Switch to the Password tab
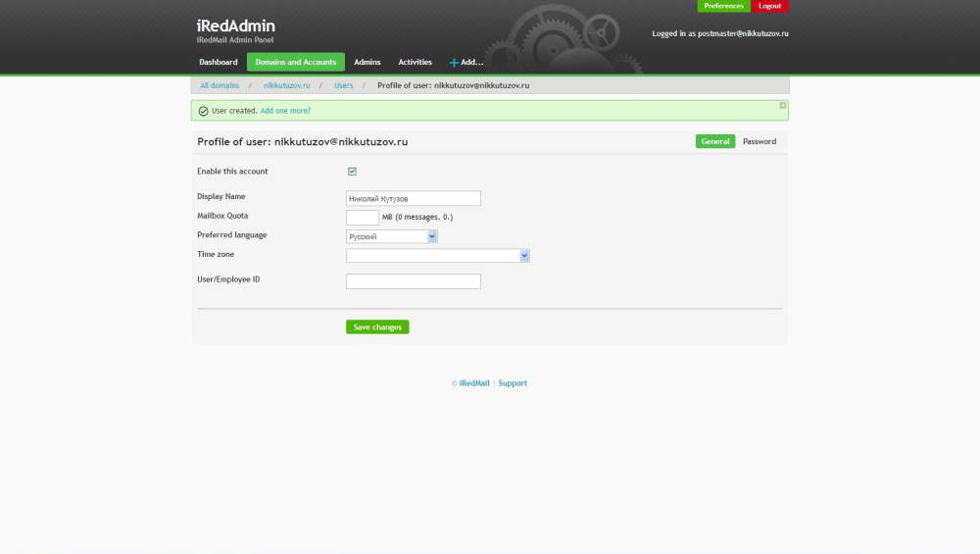 [759, 141]
